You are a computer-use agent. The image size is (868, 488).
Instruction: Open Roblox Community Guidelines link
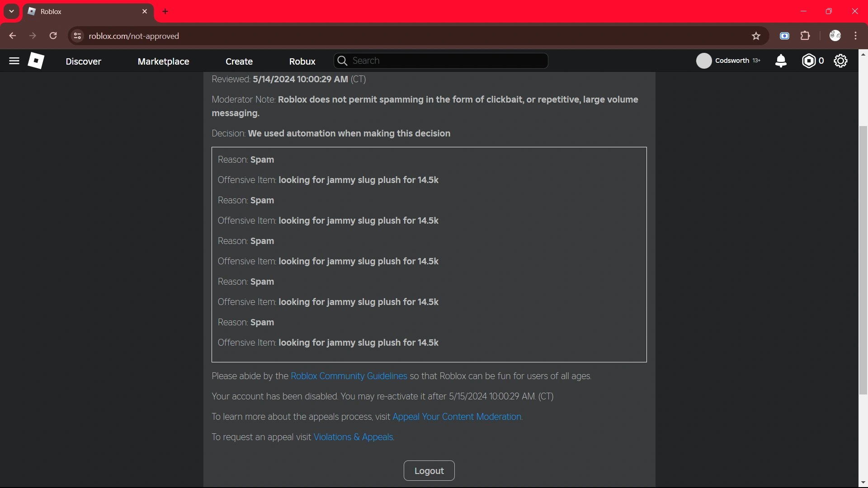(349, 376)
